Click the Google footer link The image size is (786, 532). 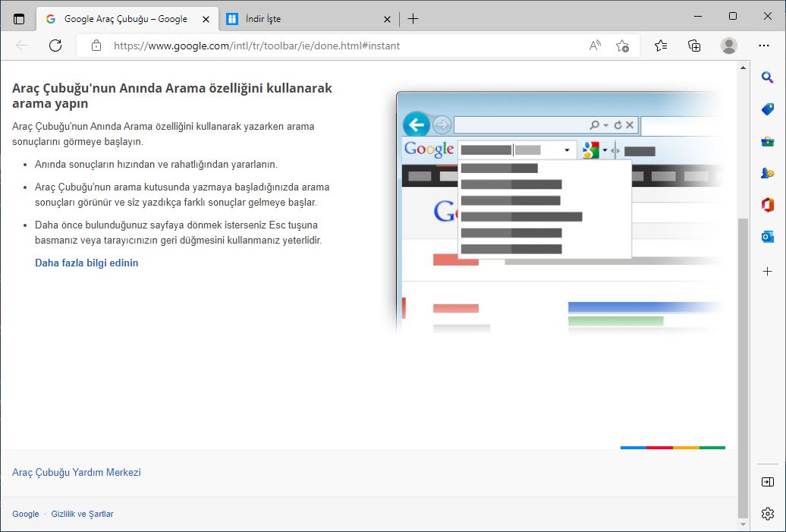[26, 514]
